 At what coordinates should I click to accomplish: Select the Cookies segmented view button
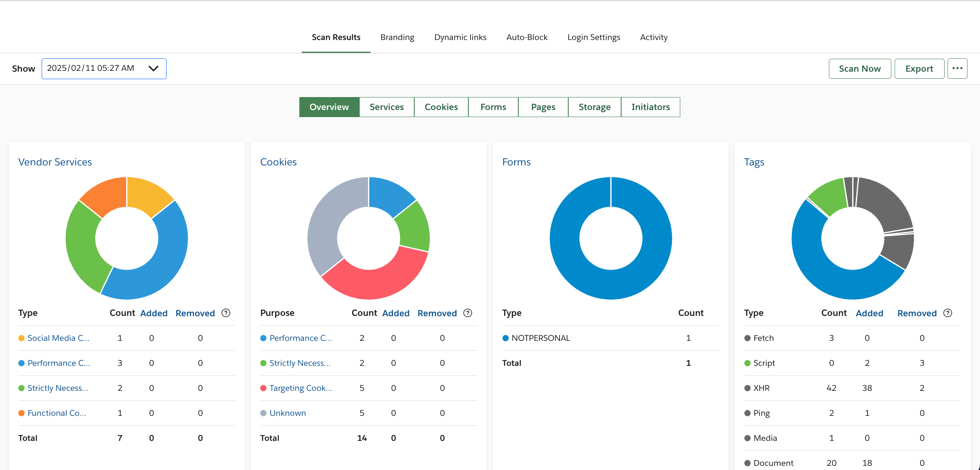441,107
